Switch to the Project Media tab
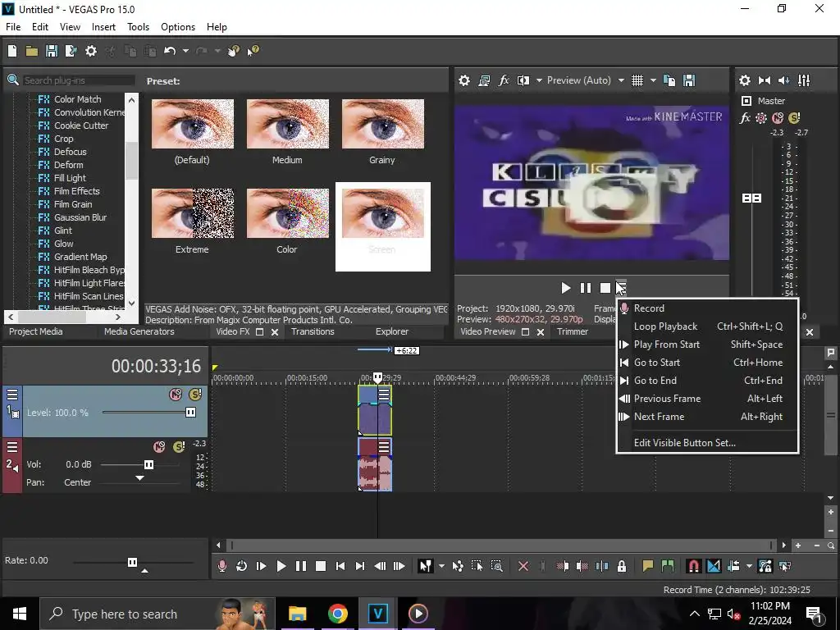 pyautogui.click(x=36, y=331)
